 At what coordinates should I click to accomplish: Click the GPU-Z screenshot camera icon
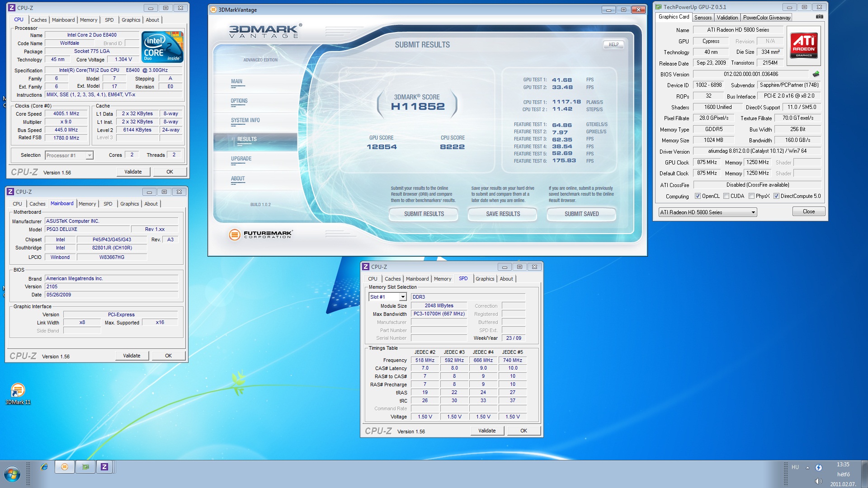[819, 17]
